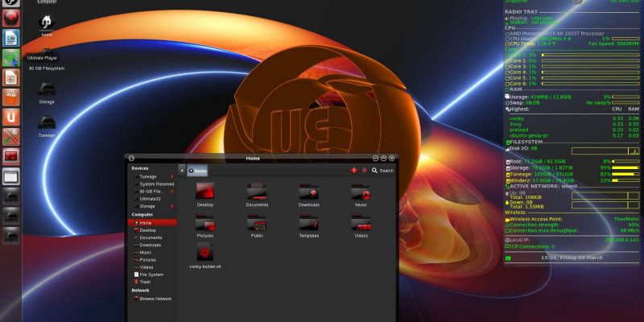
Task: Open the Videos folder in the main pane
Action: tap(361, 226)
